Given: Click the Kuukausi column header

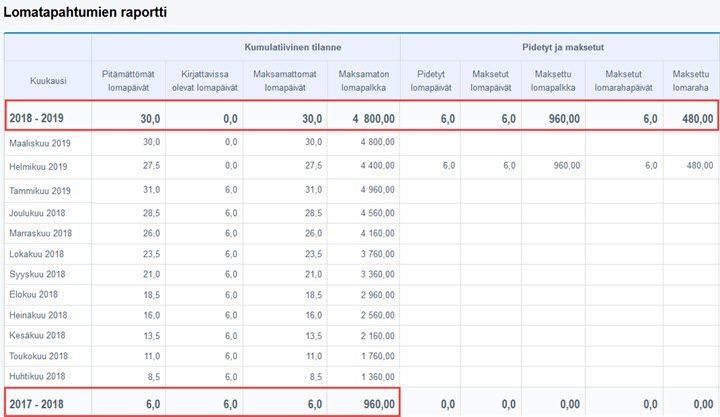Looking at the screenshot, I should [47, 79].
